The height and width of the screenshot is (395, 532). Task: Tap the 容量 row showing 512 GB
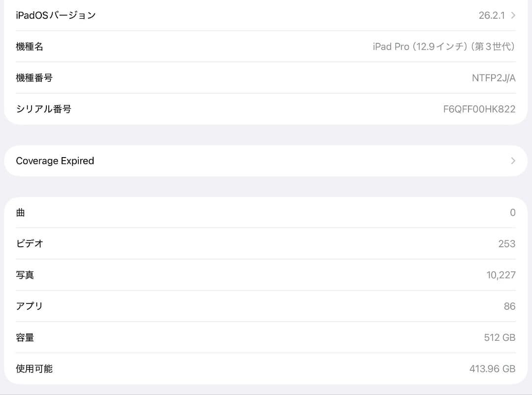coord(266,337)
